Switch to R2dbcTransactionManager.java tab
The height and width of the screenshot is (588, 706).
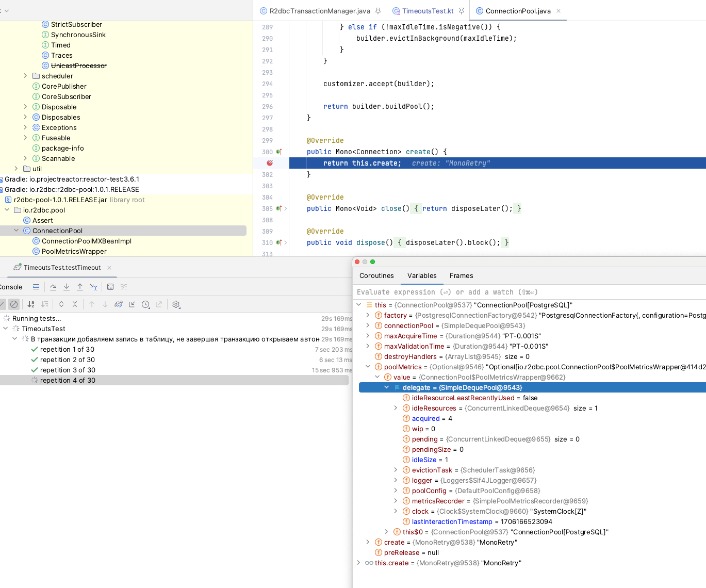point(320,11)
